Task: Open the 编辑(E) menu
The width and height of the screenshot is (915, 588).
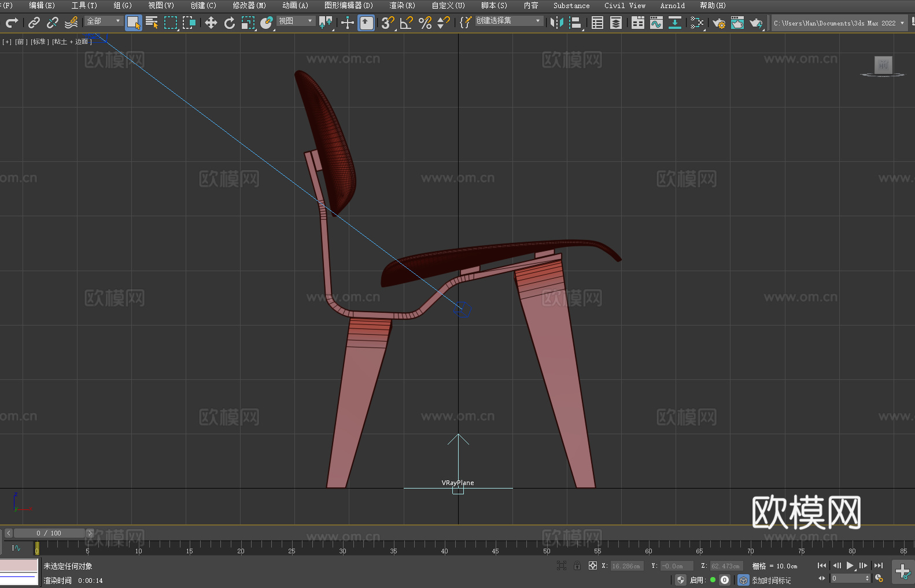Action: click(42, 5)
